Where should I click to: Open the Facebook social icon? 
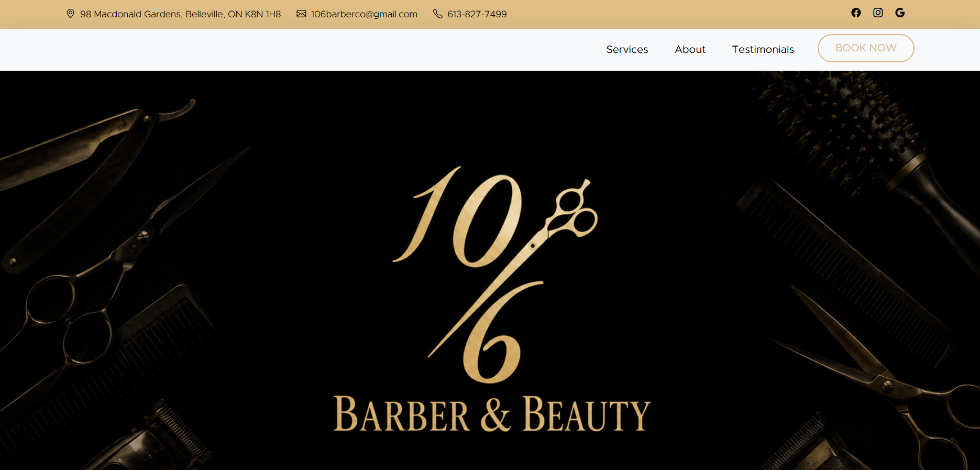(856, 13)
